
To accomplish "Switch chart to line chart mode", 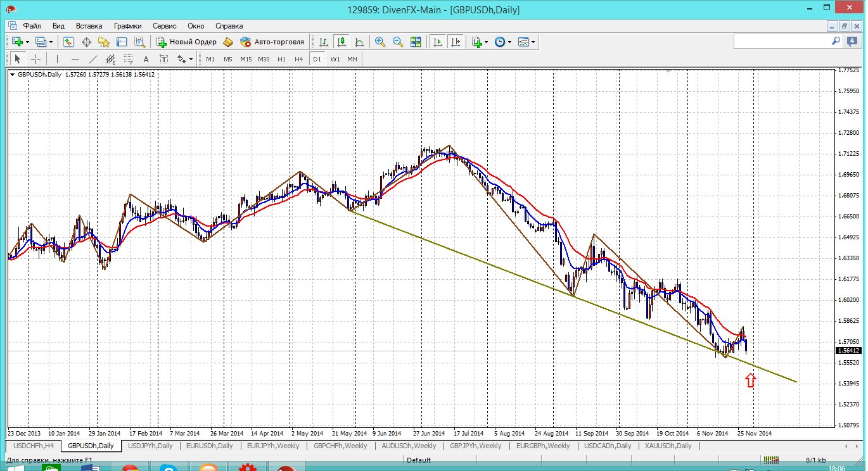I will pos(359,42).
